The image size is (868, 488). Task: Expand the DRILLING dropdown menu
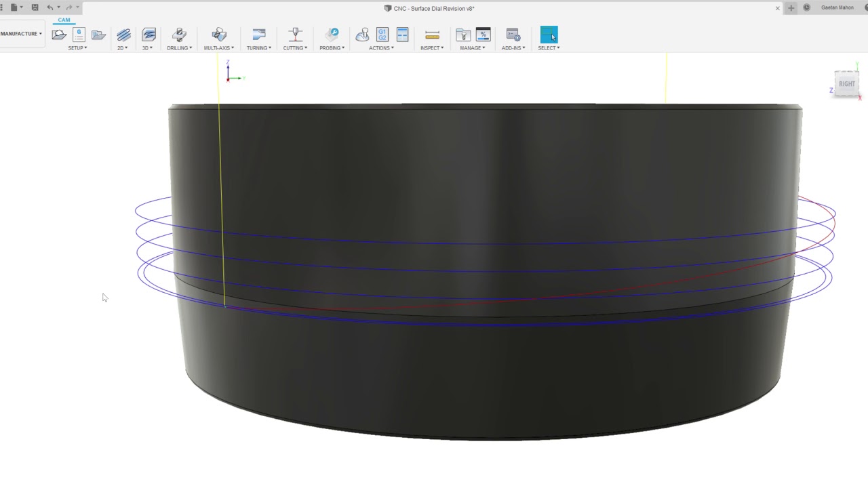[x=180, y=48]
